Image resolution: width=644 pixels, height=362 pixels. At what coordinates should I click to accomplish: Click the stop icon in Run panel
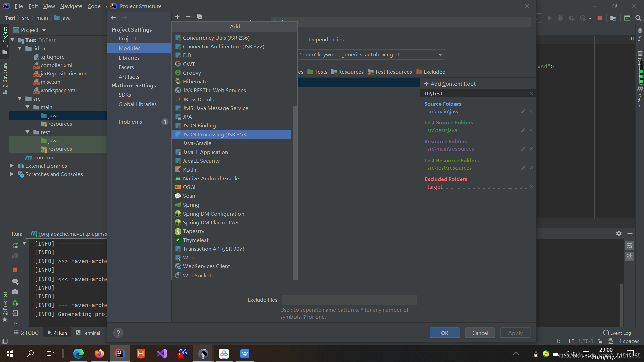[15, 270]
